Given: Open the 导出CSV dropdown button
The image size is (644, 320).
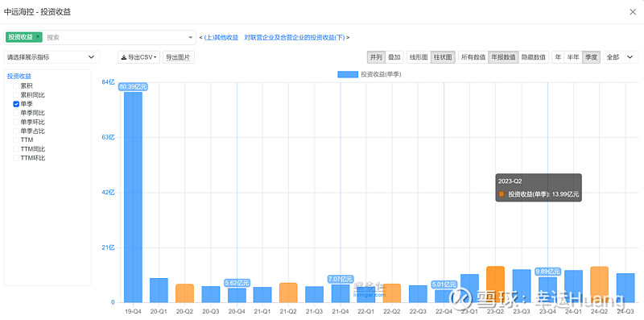Looking at the screenshot, I should (138, 57).
